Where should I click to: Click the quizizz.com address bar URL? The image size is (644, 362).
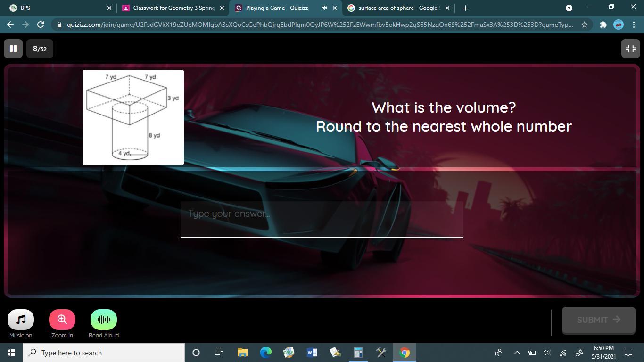[x=320, y=25]
